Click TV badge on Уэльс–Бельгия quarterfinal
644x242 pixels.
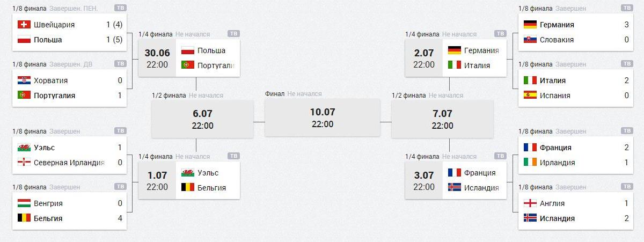[x=234, y=156]
